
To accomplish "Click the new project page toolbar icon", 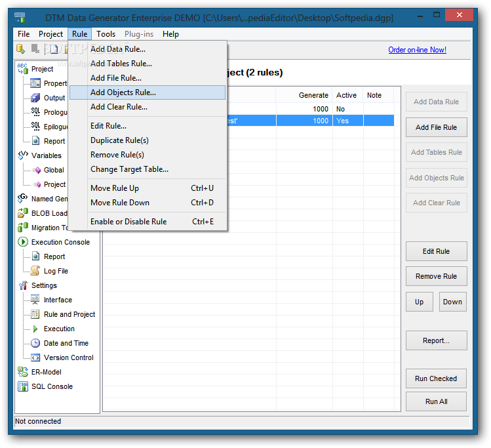I will pos(54,49).
